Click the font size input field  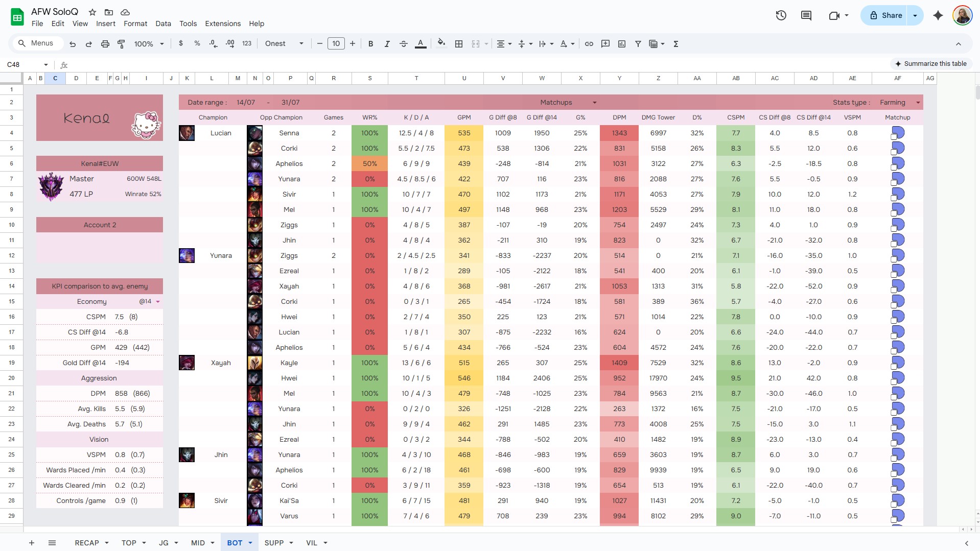pos(336,44)
